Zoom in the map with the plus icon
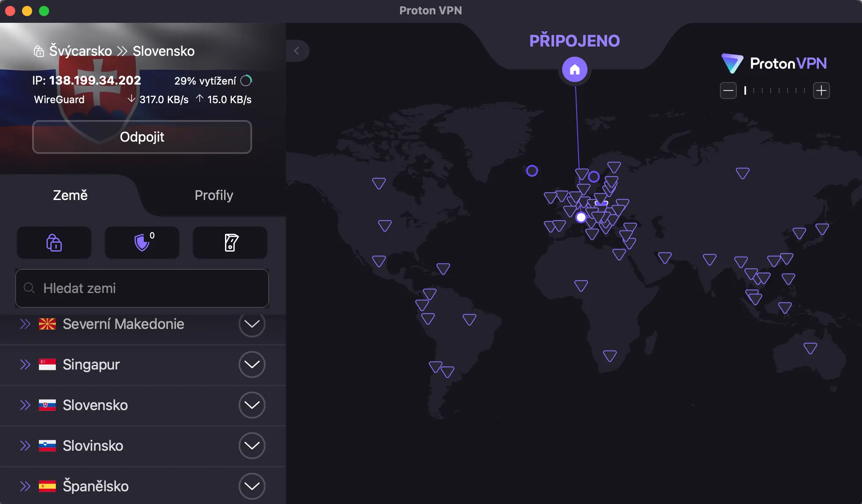 click(822, 90)
